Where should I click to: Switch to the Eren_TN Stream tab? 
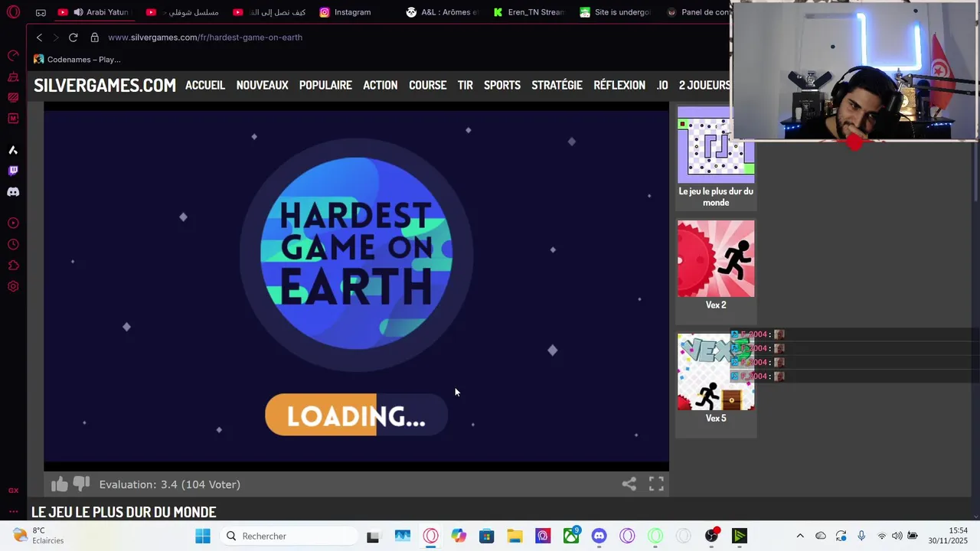tap(530, 12)
